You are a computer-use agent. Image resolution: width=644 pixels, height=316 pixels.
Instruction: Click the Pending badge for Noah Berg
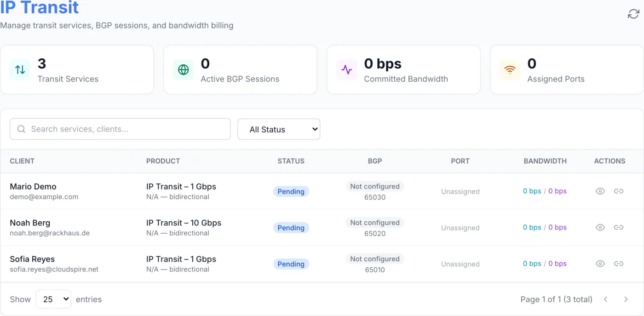(x=291, y=228)
